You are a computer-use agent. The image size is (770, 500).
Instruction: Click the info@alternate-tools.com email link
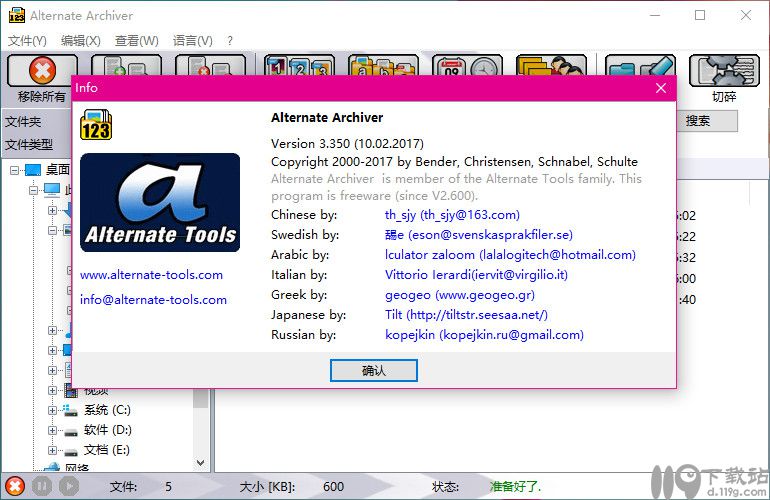[153, 300]
